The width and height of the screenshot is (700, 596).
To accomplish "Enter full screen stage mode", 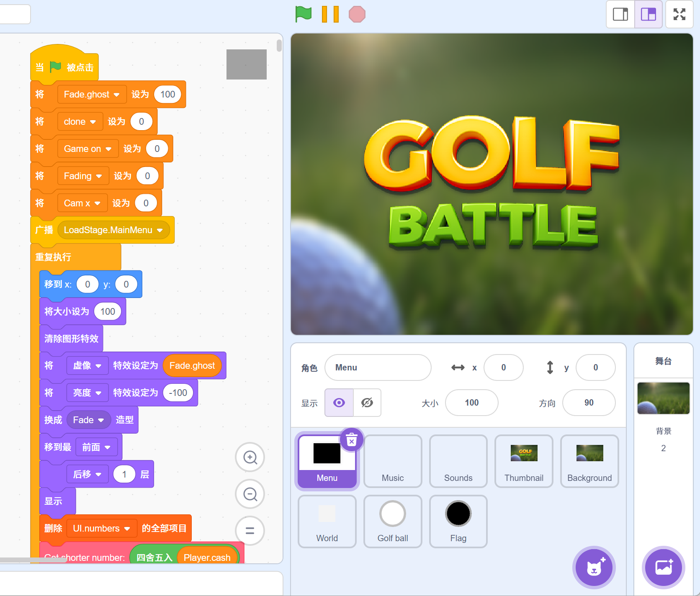I will coord(679,14).
